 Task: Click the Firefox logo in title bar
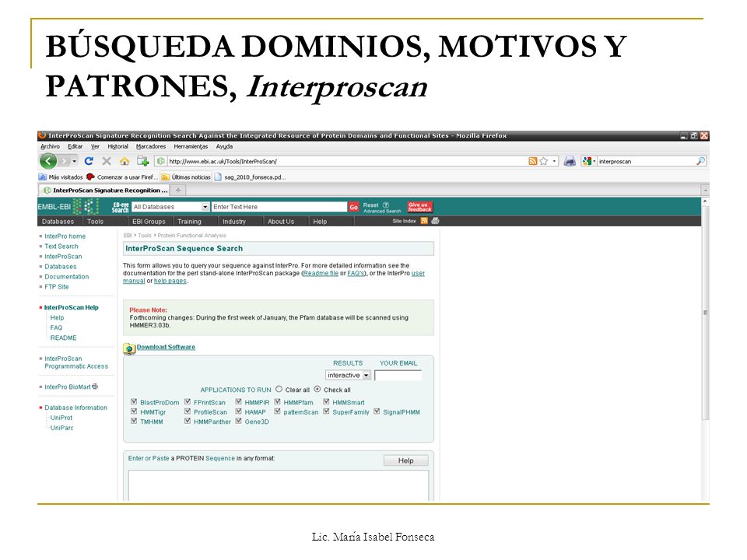(42, 135)
